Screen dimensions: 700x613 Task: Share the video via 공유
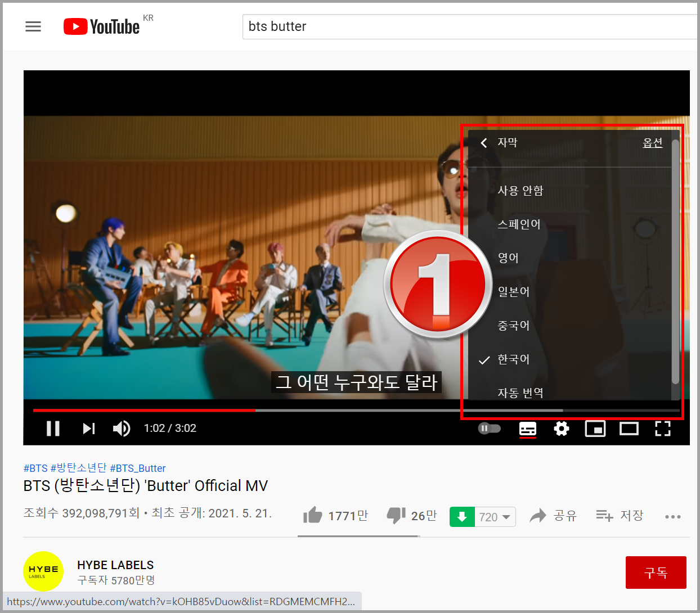pos(554,516)
